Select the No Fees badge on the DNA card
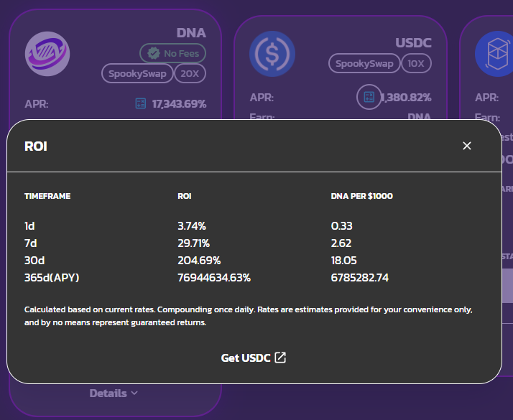 pos(172,53)
